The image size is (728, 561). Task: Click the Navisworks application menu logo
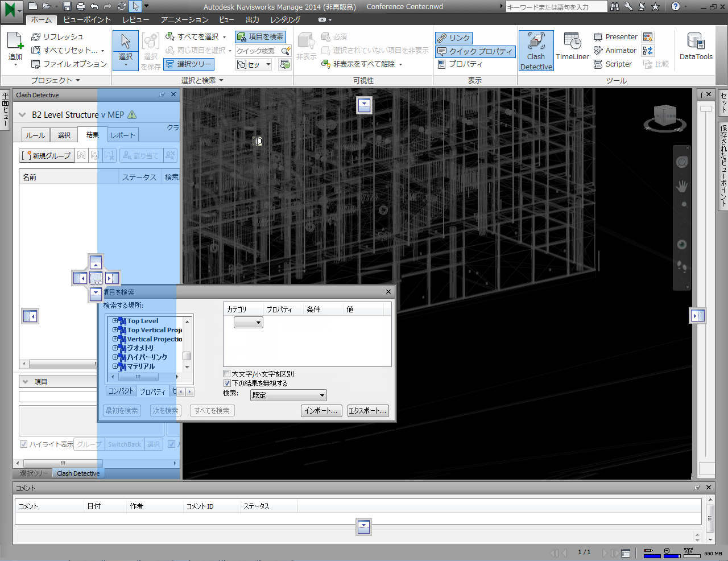10,10
